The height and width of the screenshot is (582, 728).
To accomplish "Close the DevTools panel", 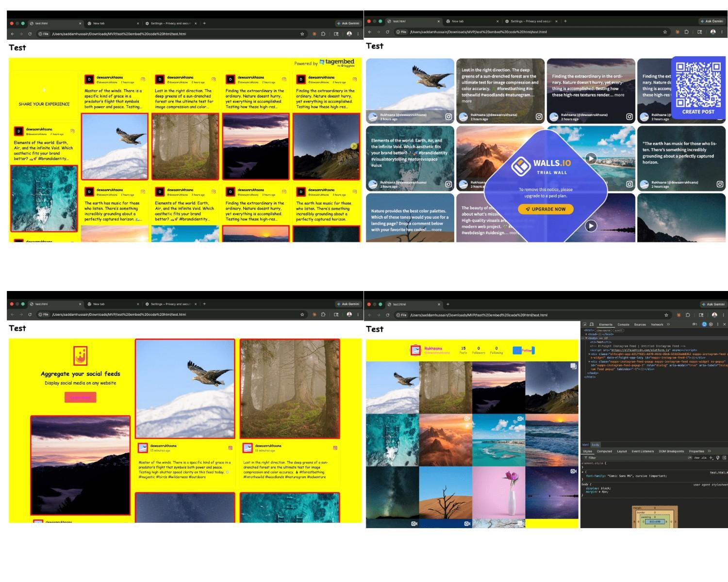I will (x=724, y=324).
